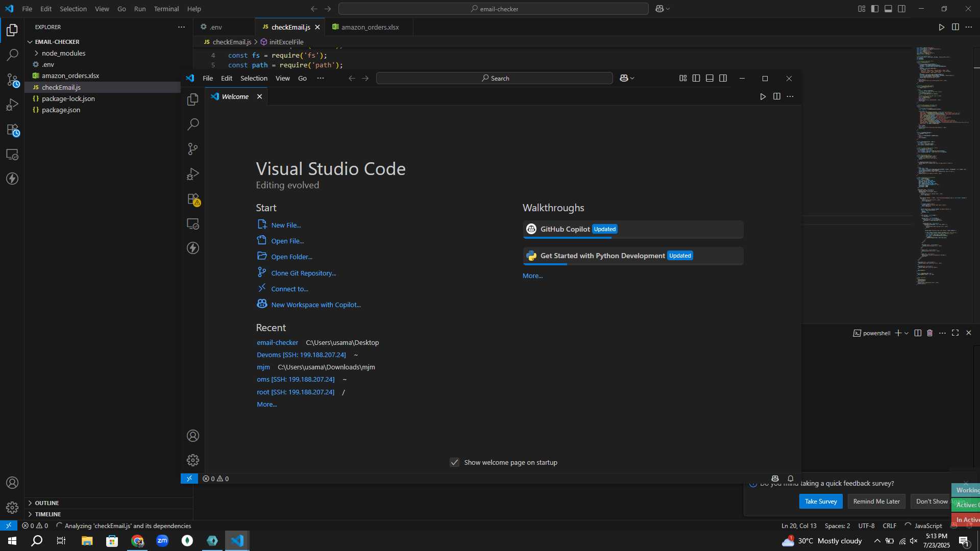The width and height of the screenshot is (980, 551).
Task: Select the Welcome tab
Action: pos(235,96)
